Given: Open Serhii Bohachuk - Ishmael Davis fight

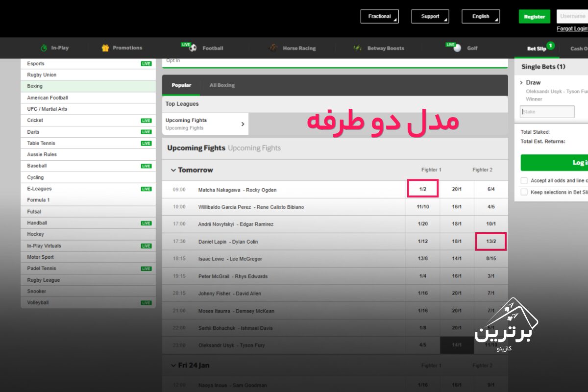Looking at the screenshot, I should (x=235, y=328).
